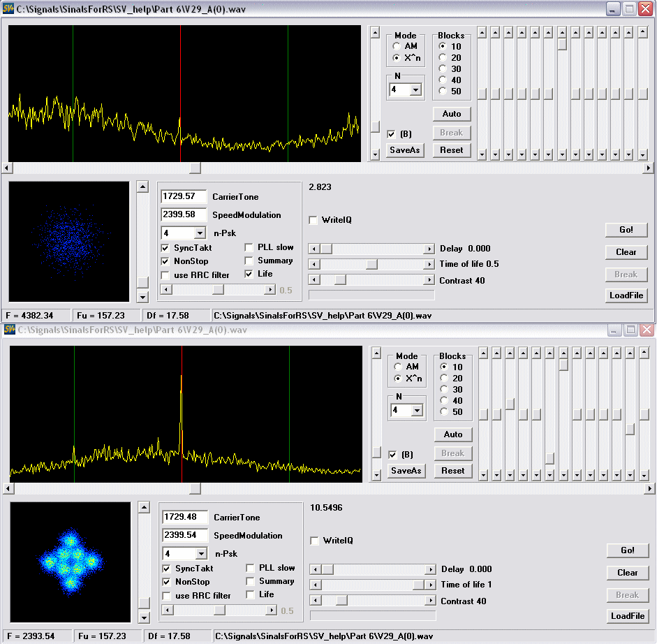Viewport: 657px width, 644px height.
Task: Click SaveAs button in the lower window
Action: click(406, 471)
